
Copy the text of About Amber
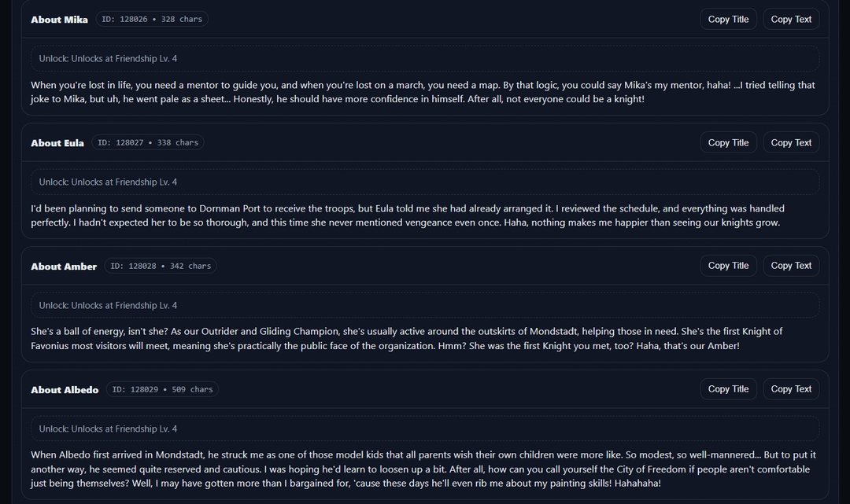click(791, 266)
